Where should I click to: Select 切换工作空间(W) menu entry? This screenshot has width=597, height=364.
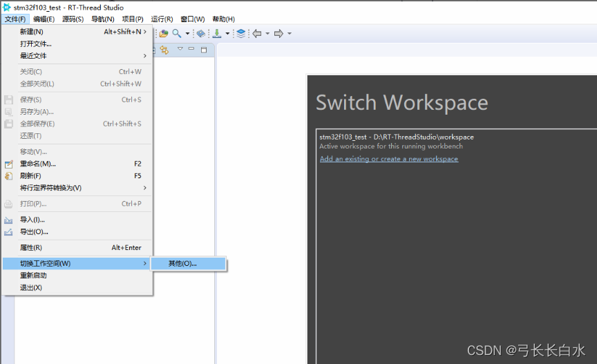(x=77, y=263)
